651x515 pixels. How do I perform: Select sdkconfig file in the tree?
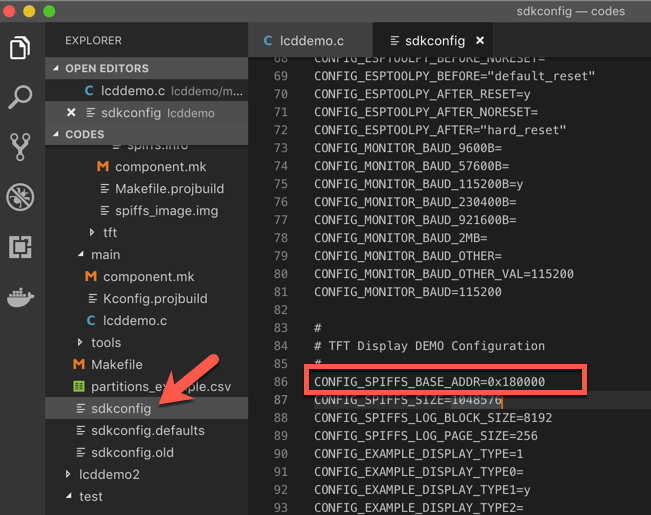tap(147, 408)
